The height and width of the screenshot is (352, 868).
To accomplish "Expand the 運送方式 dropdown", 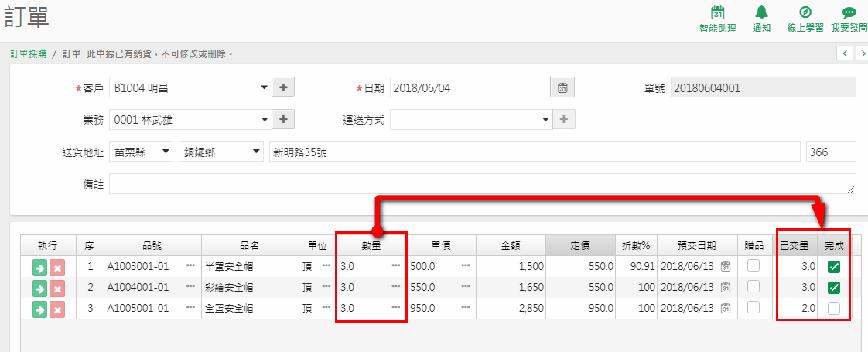I will coord(470,120).
